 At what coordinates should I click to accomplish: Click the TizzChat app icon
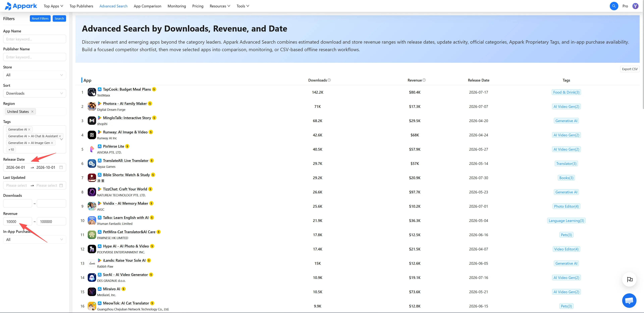point(92,192)
